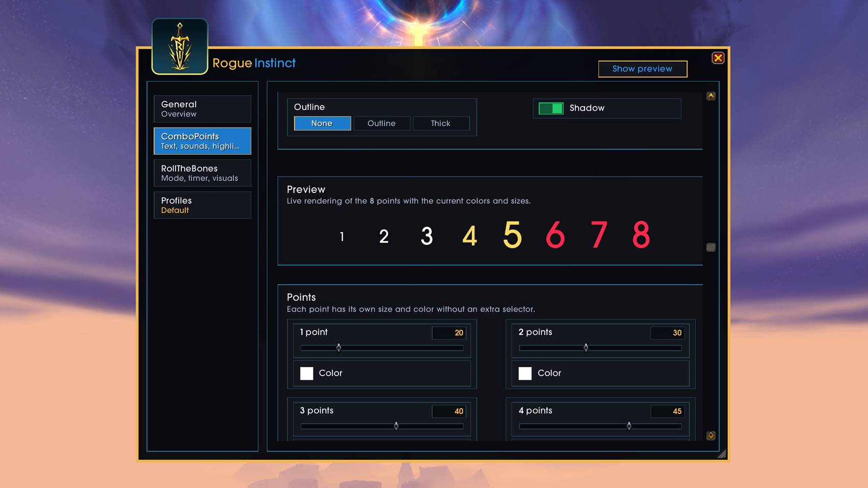Click red preview number 7

coord(598,235)
